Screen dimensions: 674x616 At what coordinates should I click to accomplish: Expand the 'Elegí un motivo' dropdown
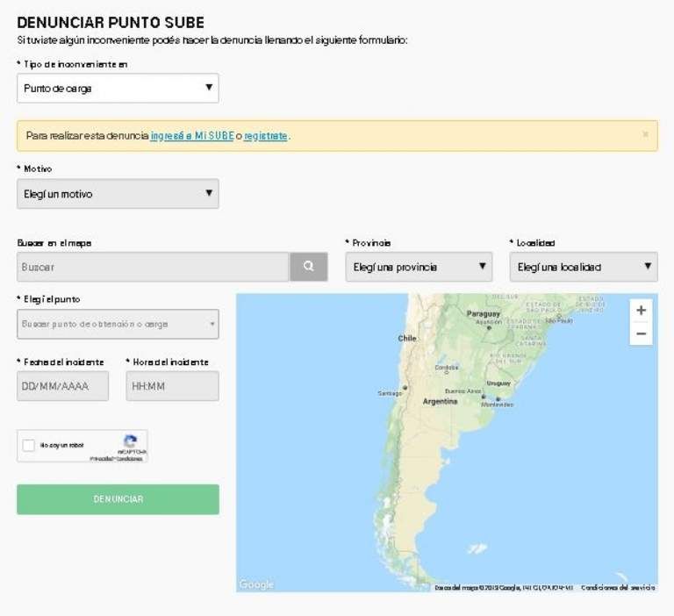118,194
